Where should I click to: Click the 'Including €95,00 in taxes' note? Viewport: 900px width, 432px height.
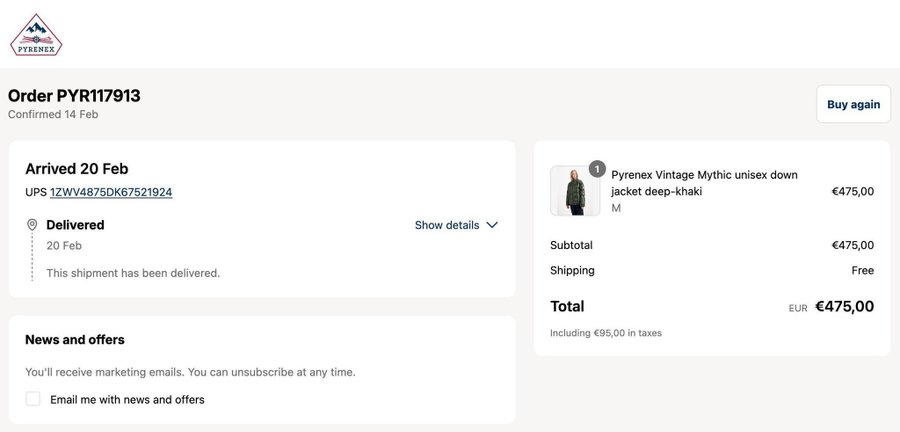coord(605,333)
